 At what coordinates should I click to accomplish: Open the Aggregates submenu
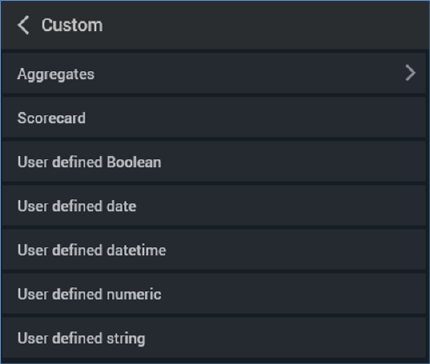(214, 74)
